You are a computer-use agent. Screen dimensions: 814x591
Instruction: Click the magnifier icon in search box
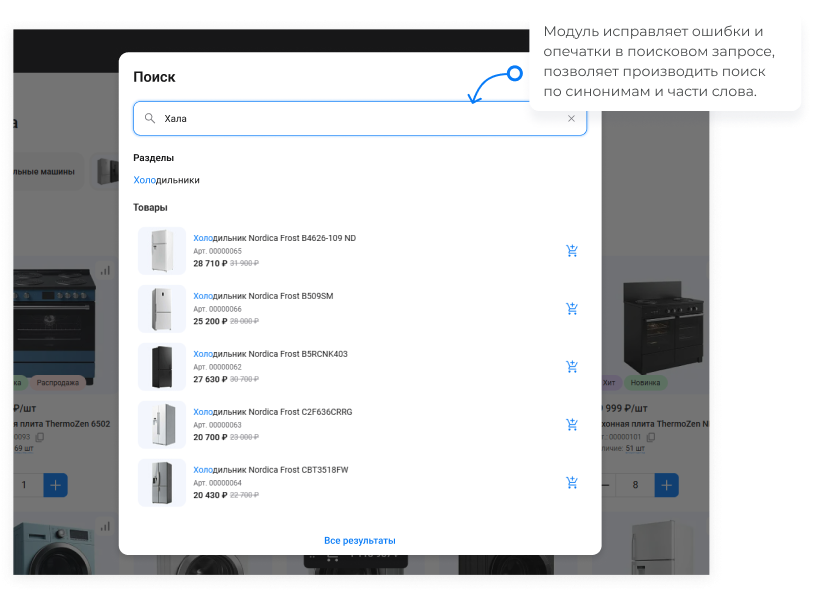click(150, 118)
